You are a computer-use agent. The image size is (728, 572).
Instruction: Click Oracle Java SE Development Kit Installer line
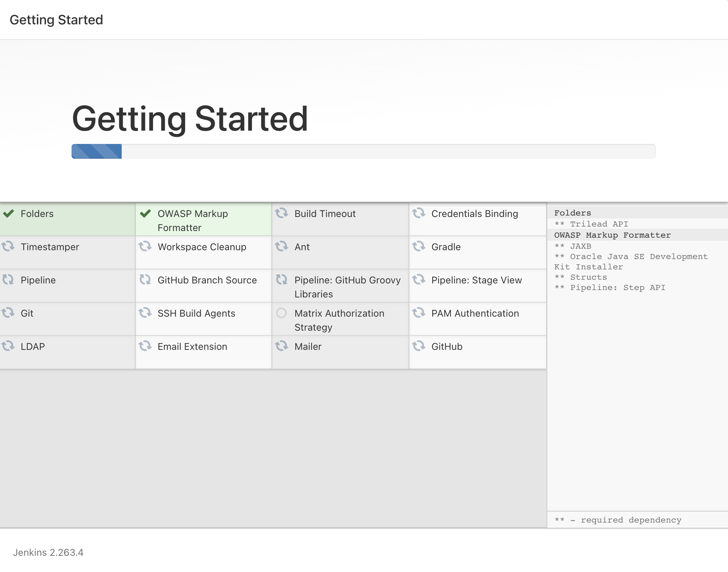631,262
